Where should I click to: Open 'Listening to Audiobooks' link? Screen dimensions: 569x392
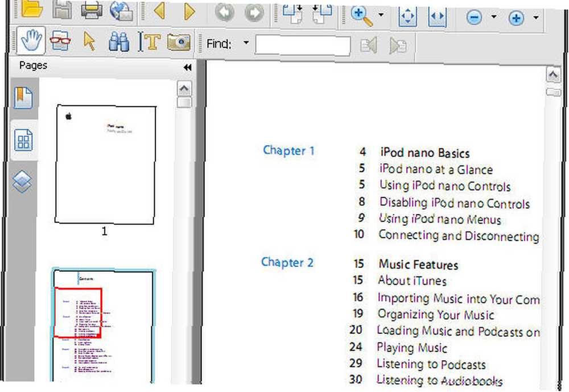tap(439, 381)
